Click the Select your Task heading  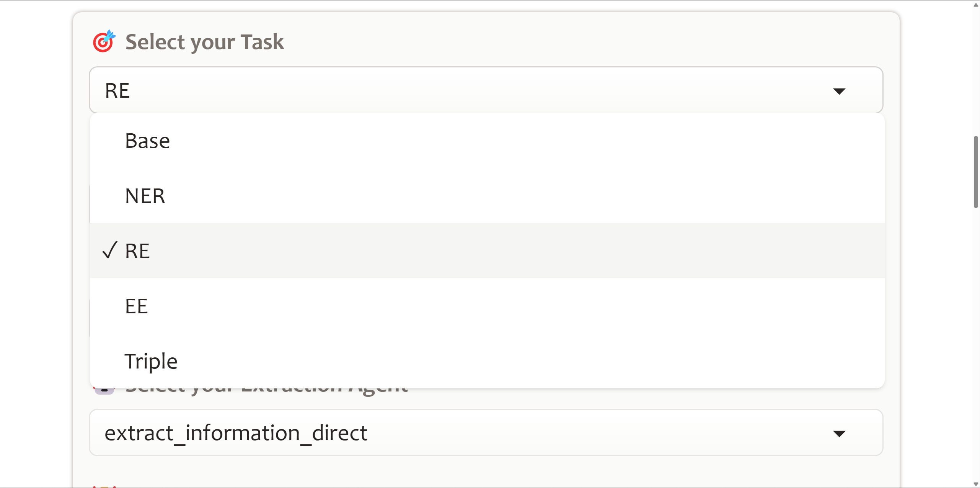[x=204, y=42]
